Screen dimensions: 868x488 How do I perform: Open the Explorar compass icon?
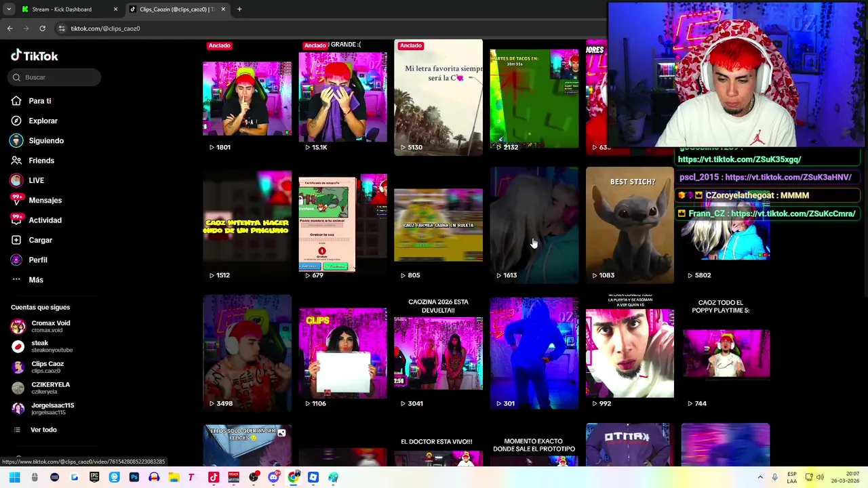point(16,121)
